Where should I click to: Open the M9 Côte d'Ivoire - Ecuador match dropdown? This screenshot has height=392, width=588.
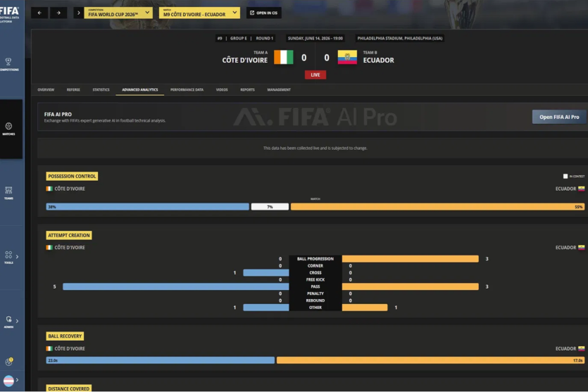point(199,13)
